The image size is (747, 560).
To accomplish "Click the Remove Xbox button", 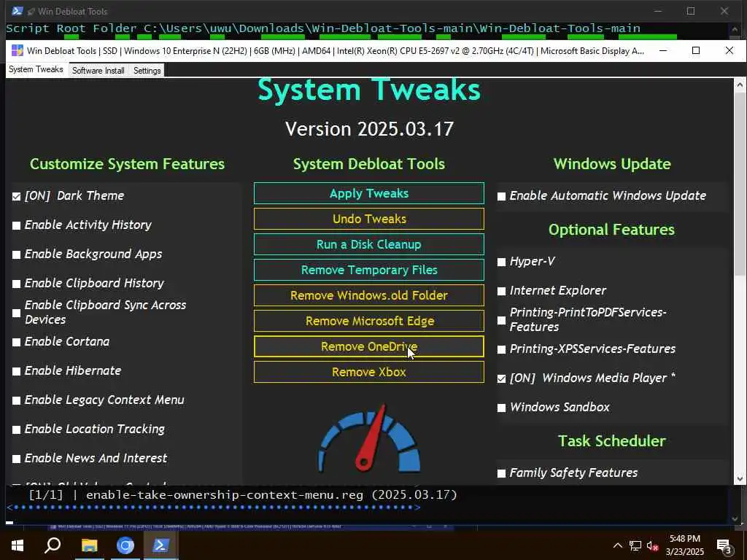I will [x=368, y=372].
